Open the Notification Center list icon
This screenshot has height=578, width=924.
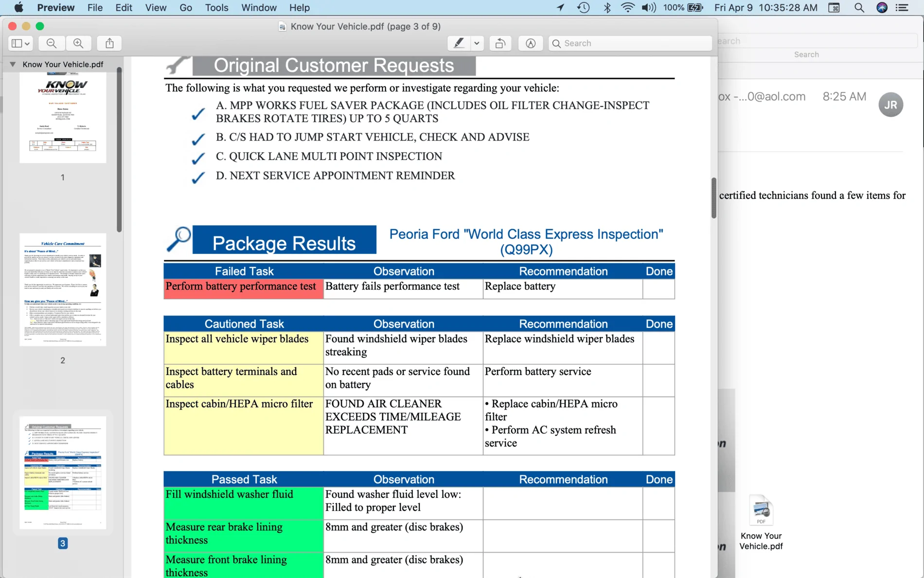pyautogui.click(x=902, y=7)
